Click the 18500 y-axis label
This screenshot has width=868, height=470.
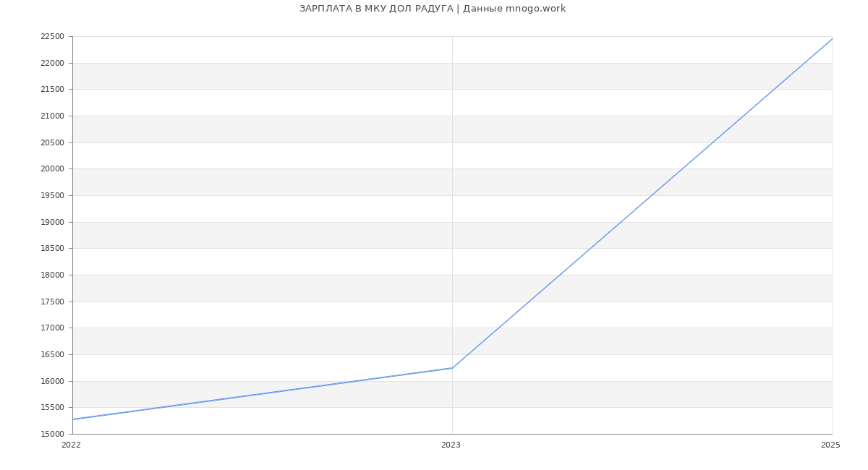[52, 249]
